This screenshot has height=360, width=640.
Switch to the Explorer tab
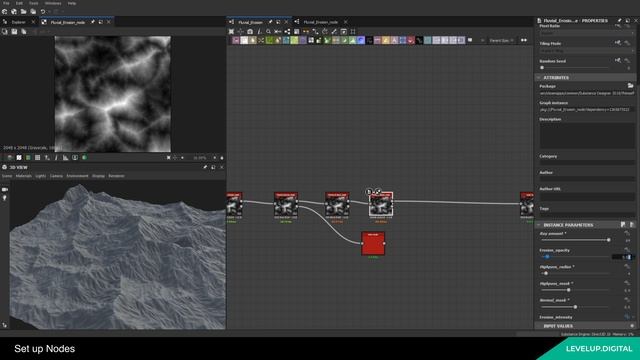18,22
